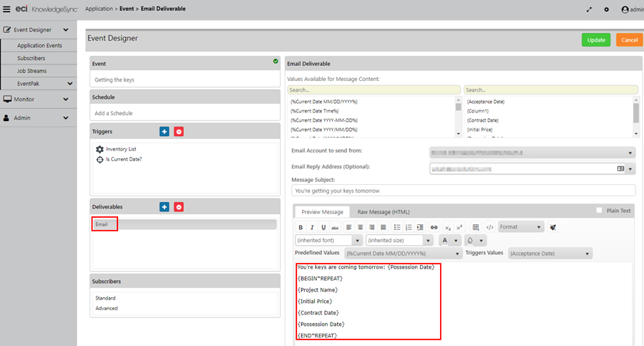Justify message text

pos(384,227)
